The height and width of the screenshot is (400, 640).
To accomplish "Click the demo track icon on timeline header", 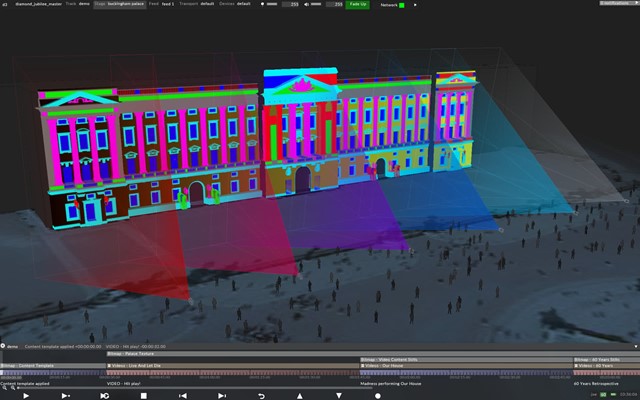I will pyautogui.click(x=3, y=346).
